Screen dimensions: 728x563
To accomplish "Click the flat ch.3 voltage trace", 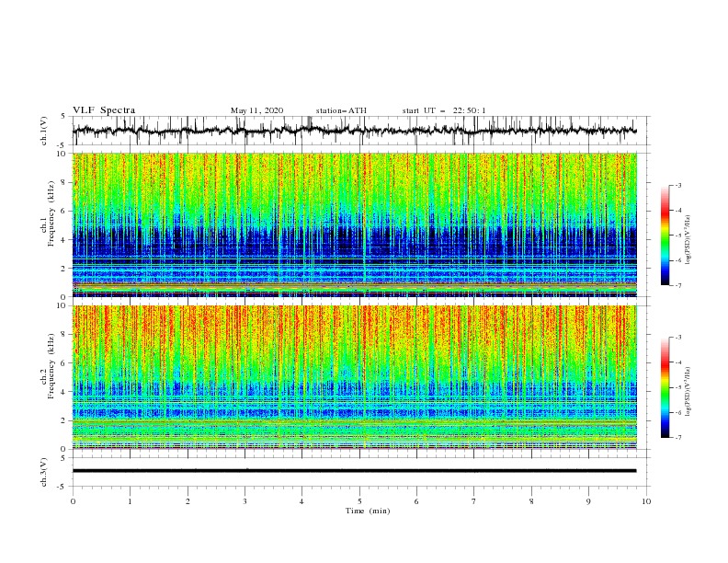I will [354, 471].
